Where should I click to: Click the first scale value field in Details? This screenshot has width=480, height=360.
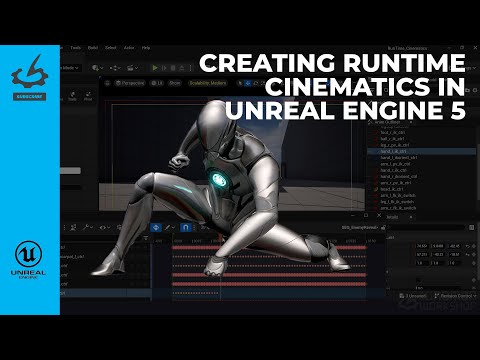pyautogui.click(x=422, y=263)
